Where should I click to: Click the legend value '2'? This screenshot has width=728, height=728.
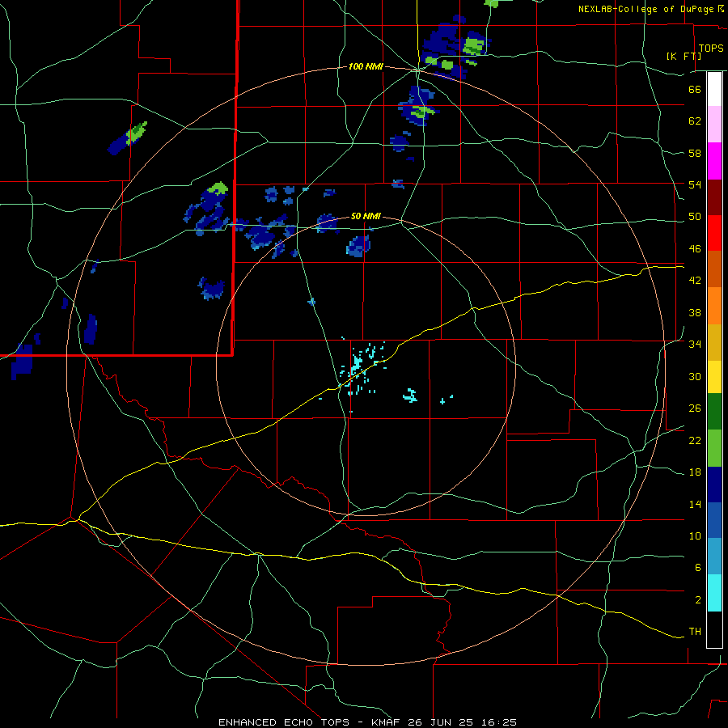pos(698,600)
